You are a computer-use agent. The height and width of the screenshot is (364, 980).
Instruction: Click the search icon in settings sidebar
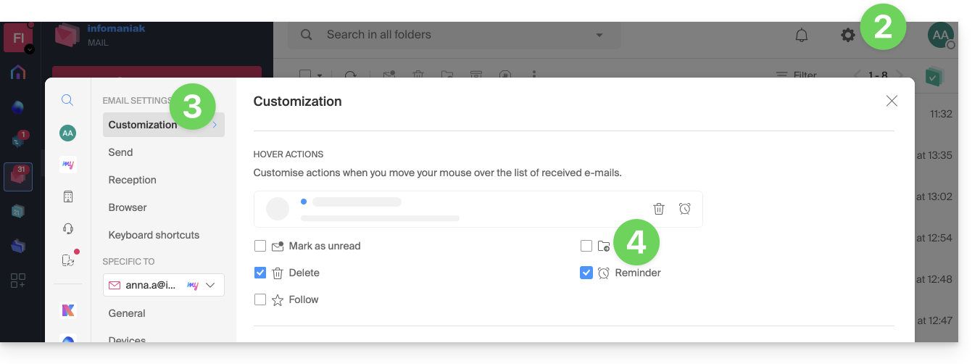pyautogui.click(x=67, y=100)
